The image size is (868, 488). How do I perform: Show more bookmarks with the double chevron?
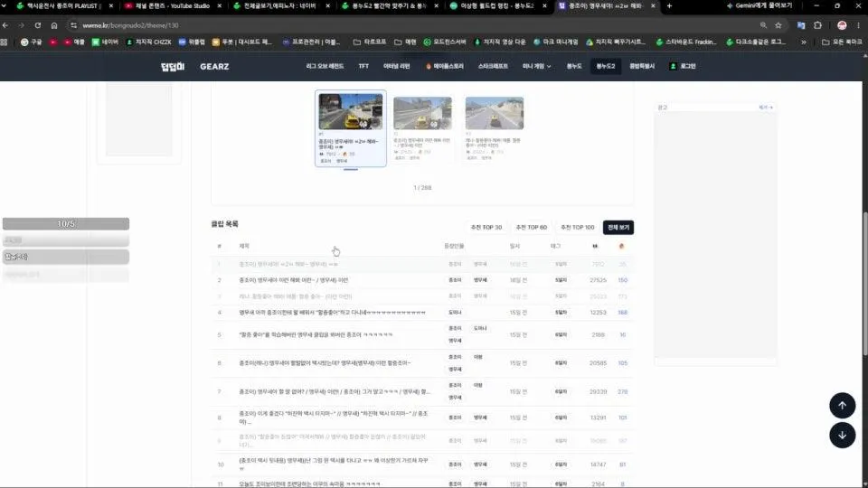coord(803,42)
